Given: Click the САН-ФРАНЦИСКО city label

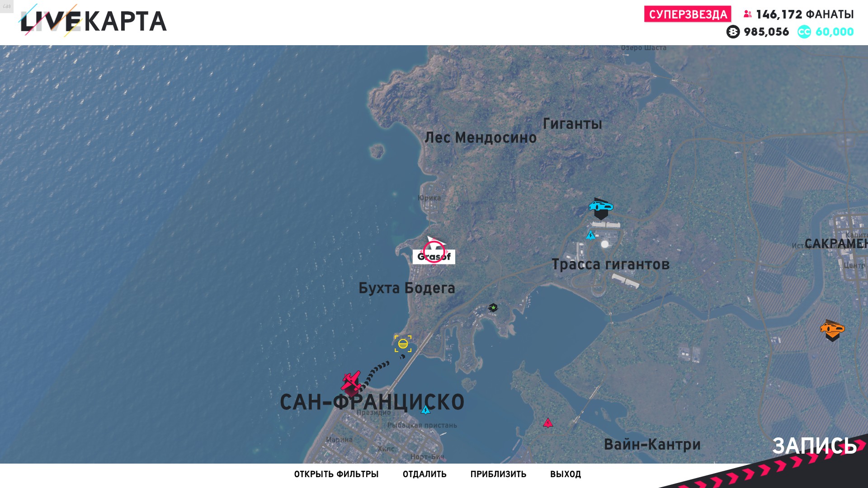Looking at the screenshot, I should (372, 402).
